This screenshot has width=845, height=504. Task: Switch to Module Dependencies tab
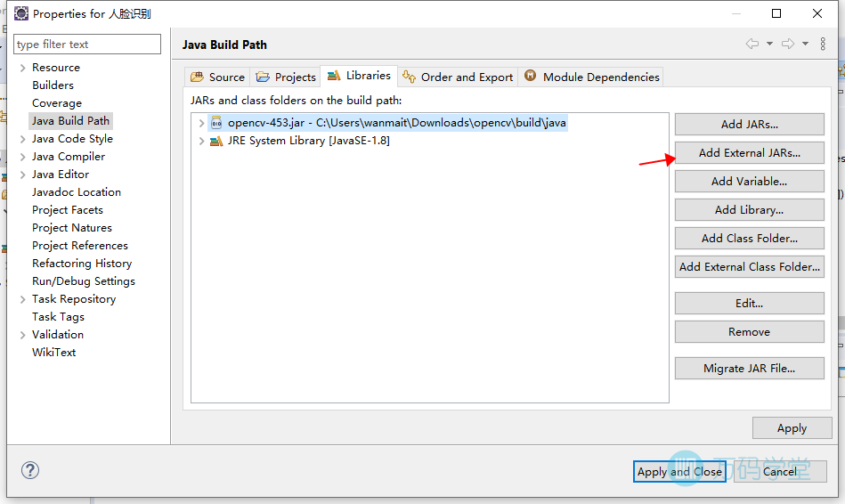tap(592, 77)
